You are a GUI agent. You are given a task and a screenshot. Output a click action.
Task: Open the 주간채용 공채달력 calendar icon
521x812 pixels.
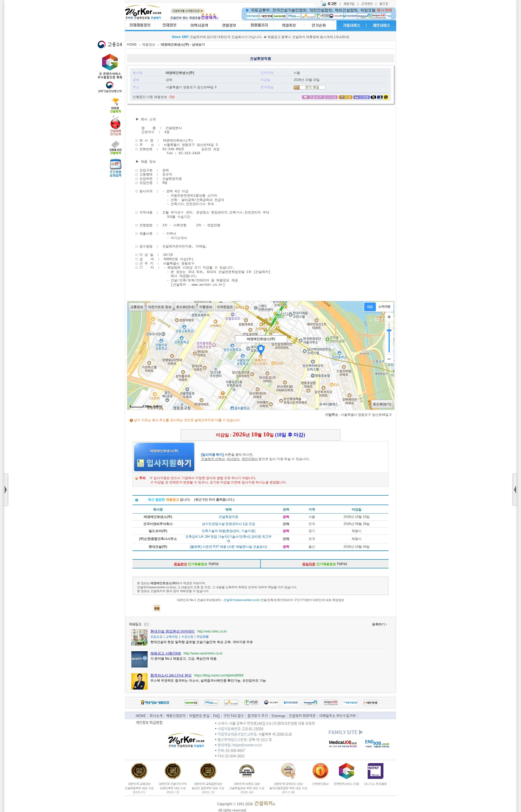click(x=115, y=168)
